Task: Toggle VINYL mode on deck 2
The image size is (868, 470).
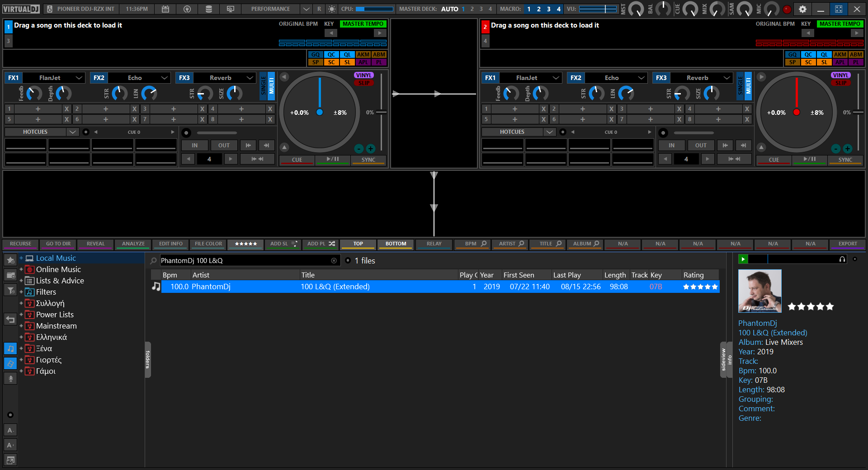Action: coord(840,75)
